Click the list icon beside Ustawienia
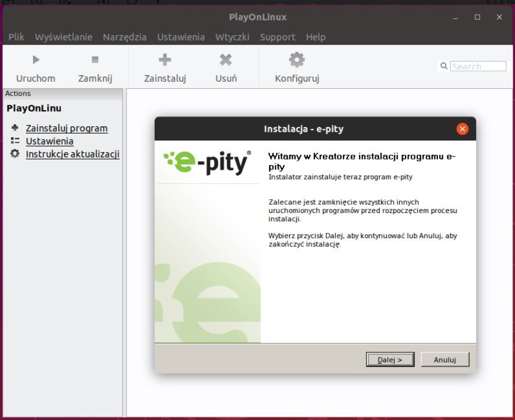 coord(15,141)
